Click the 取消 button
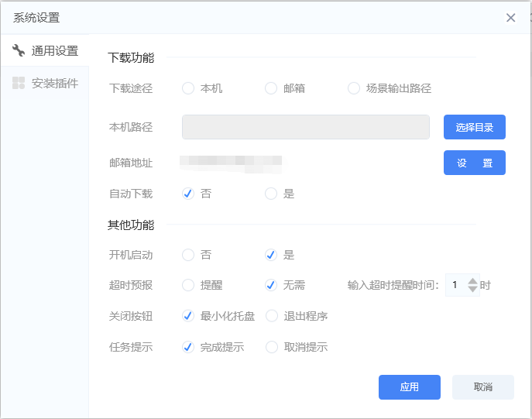The image size is (532, 419). coord(482,387)
